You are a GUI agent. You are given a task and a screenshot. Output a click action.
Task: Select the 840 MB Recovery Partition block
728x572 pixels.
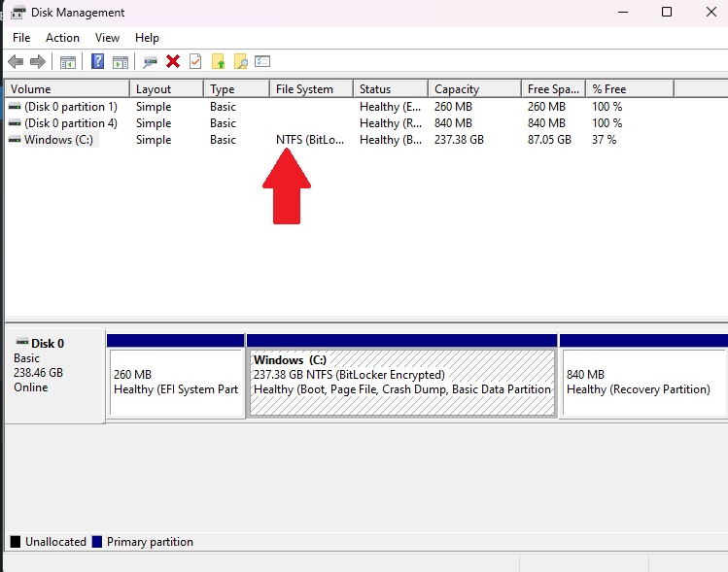[644, 382]
